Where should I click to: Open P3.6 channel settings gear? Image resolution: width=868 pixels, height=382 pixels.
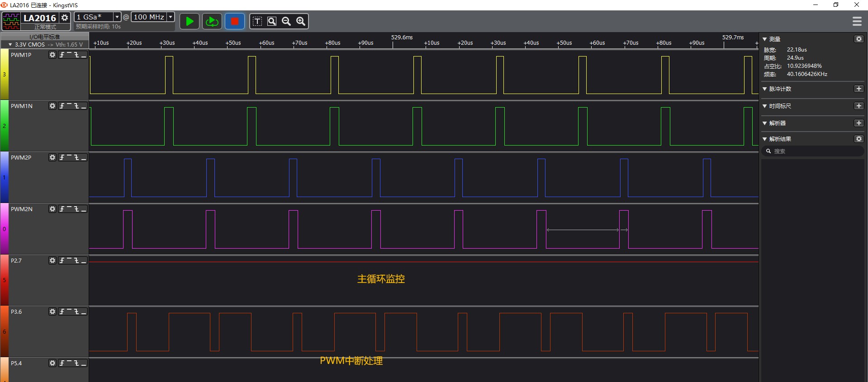point(52,311)
